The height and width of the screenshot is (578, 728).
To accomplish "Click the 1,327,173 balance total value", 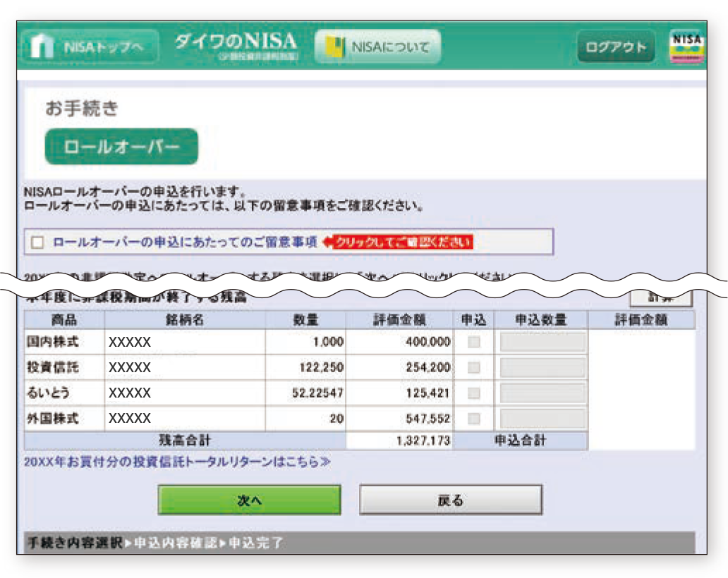I will (399, 441).
